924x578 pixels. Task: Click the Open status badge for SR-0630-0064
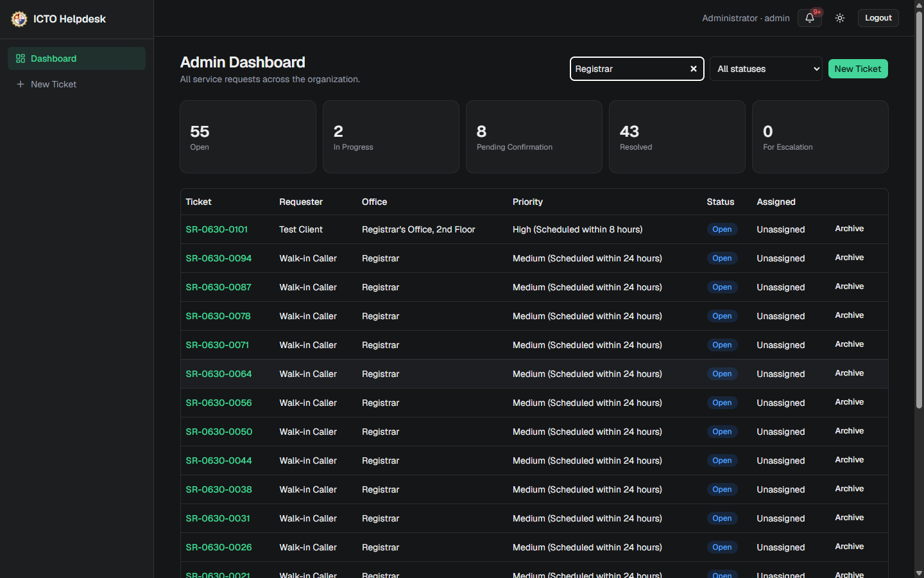722,374
